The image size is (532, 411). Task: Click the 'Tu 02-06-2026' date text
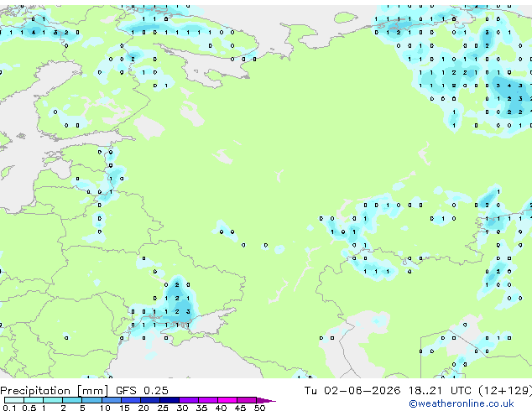point(352,391)
